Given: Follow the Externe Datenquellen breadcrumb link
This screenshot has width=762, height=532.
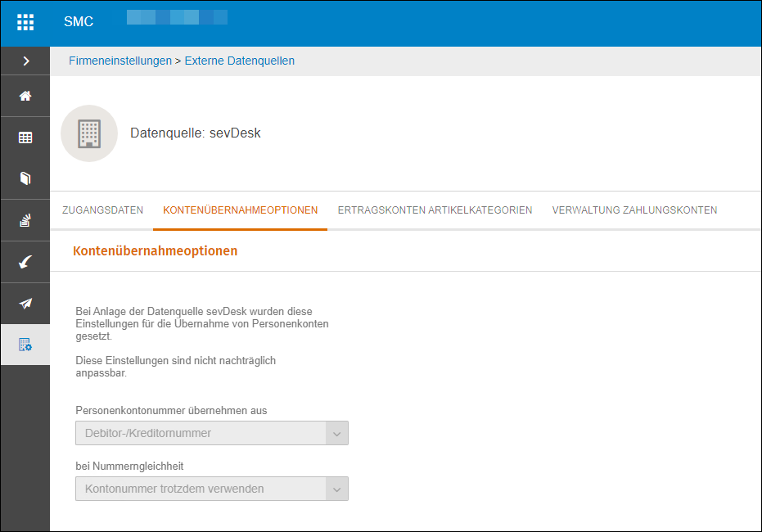Looking at the screenshot, I should [240, 61].
